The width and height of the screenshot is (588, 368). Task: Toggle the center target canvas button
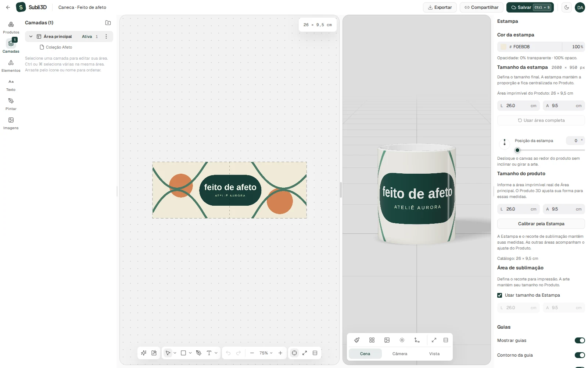point(294,353)
